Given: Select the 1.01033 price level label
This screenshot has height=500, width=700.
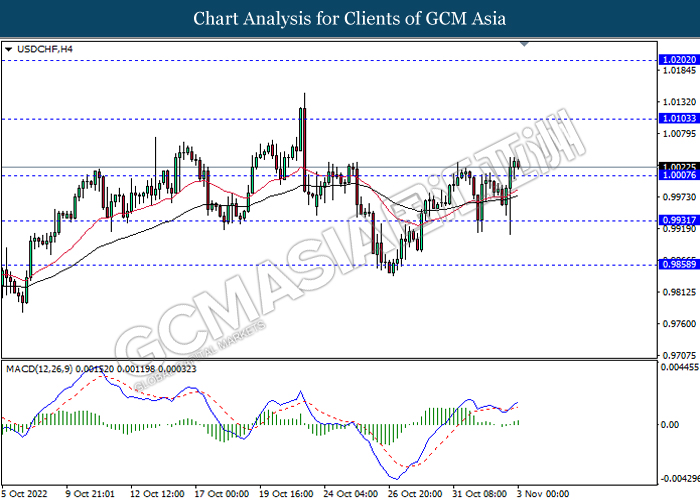Looking at the screenshot, I should (679, 118).
